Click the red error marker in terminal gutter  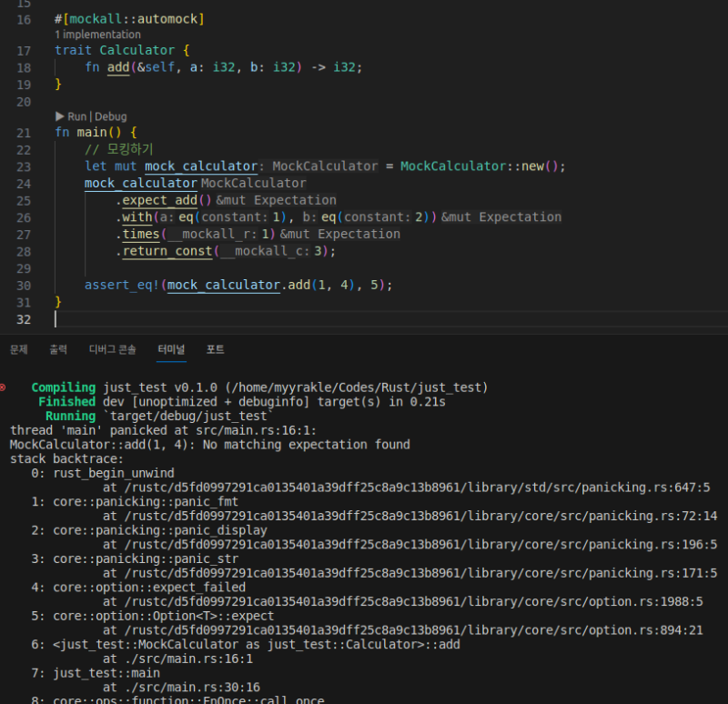click(3, 387)
